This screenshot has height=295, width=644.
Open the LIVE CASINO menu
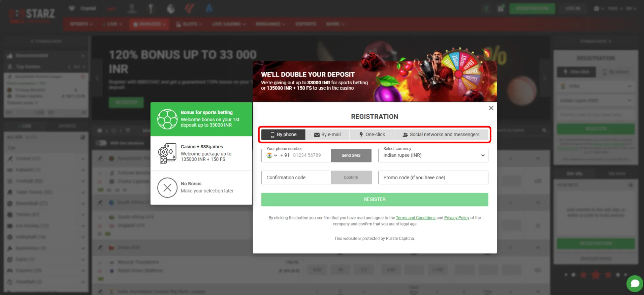229,24
